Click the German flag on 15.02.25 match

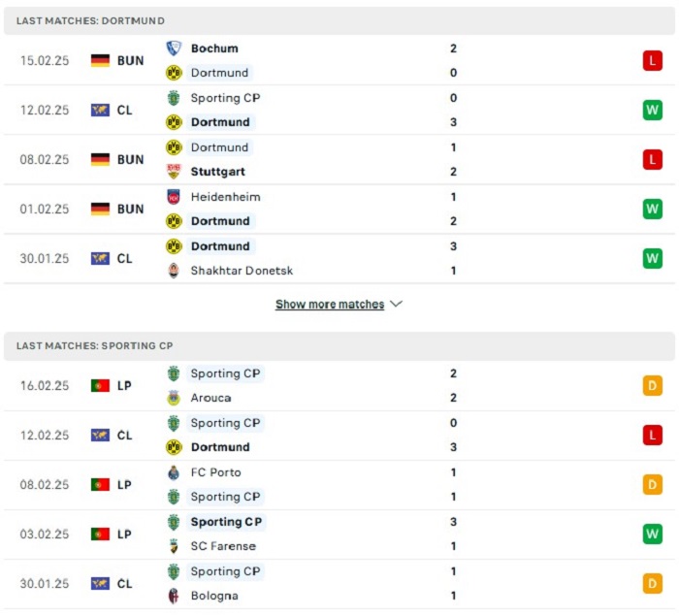click(100, 60)
